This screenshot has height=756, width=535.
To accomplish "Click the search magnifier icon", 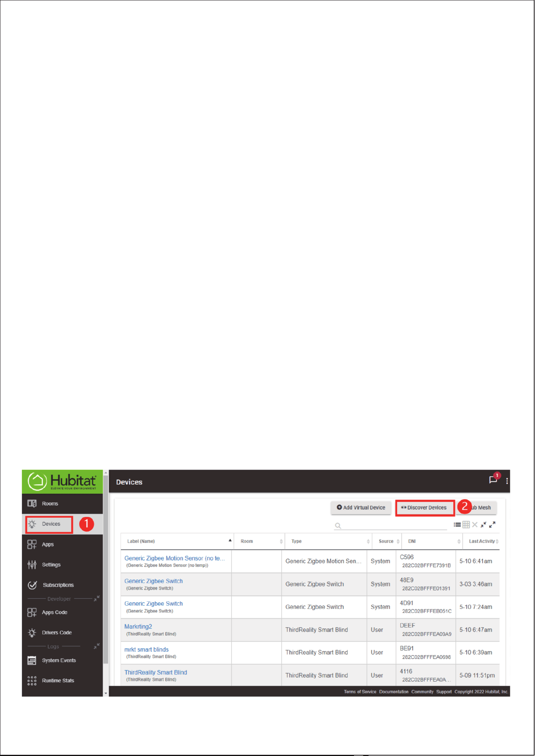I will tap(338, 526).
